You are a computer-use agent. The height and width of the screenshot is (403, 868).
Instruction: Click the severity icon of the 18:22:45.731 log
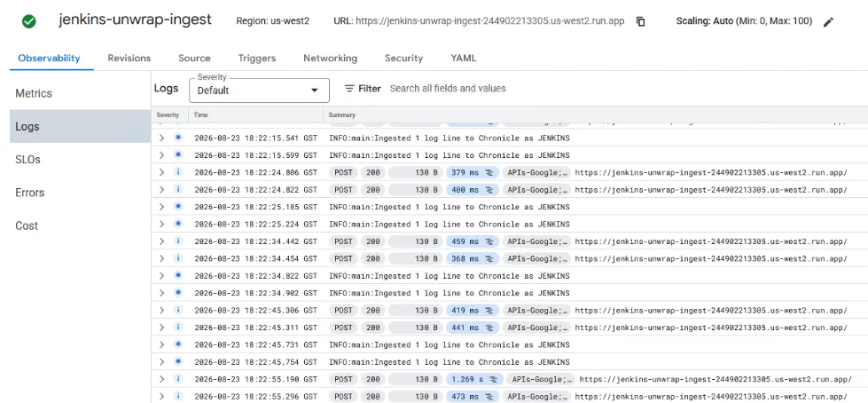pos(177,344)
